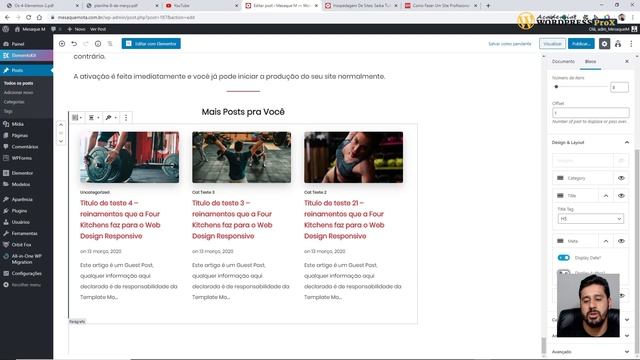This screenshot has width=640, height=360.
Task: Open the Title Tag H5 dropdown
Action: tap(591, 219)
